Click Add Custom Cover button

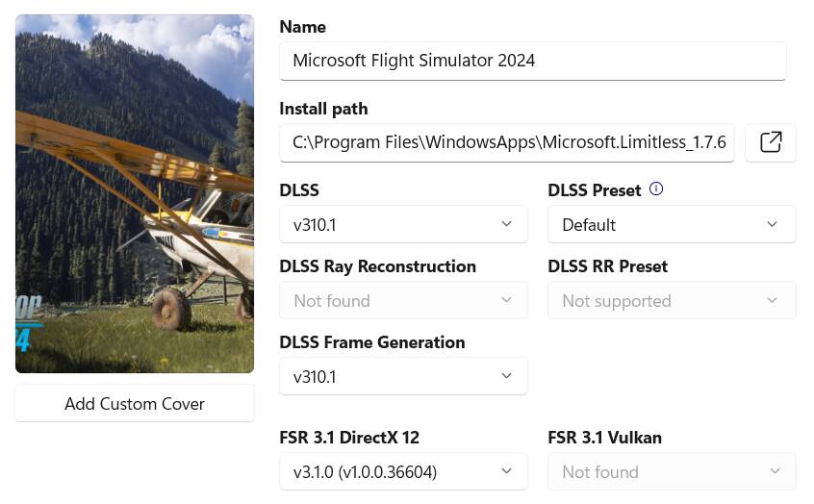click(135, 403)
